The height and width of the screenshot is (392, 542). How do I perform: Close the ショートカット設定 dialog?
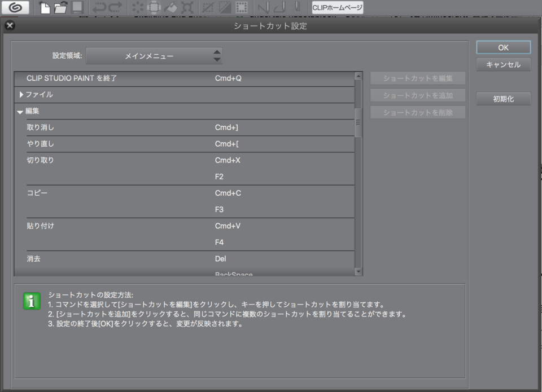pos(10,25)
